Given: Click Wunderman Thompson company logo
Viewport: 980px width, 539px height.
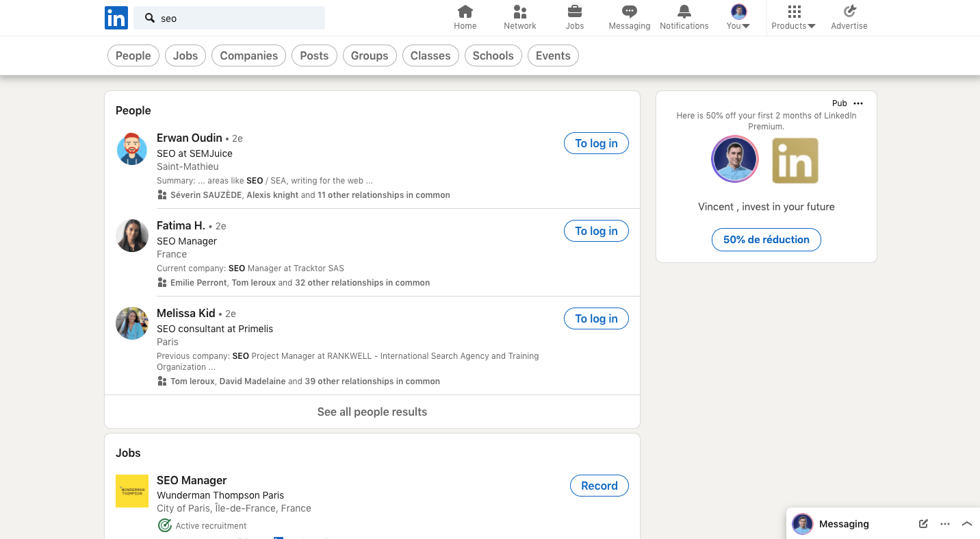Looking at the screenshot, I should point(132,491).
